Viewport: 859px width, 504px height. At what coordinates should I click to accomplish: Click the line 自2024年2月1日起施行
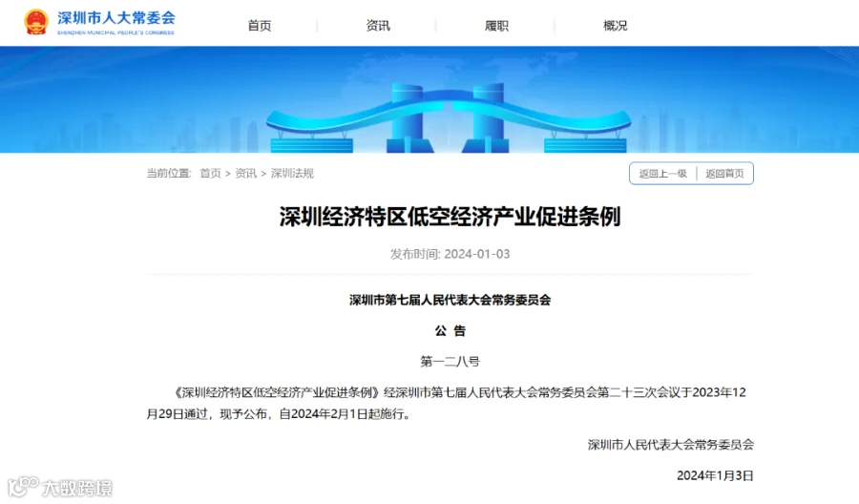tap(345, 414)
